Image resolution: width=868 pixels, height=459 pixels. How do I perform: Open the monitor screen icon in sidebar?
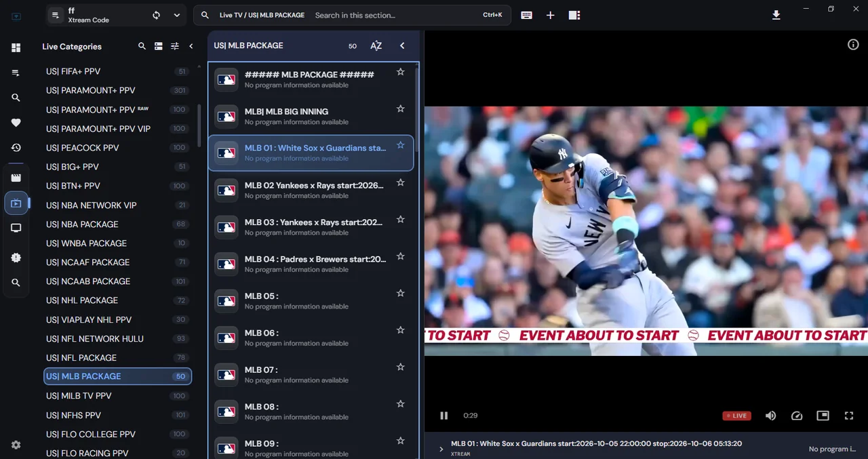pos(16,228)
